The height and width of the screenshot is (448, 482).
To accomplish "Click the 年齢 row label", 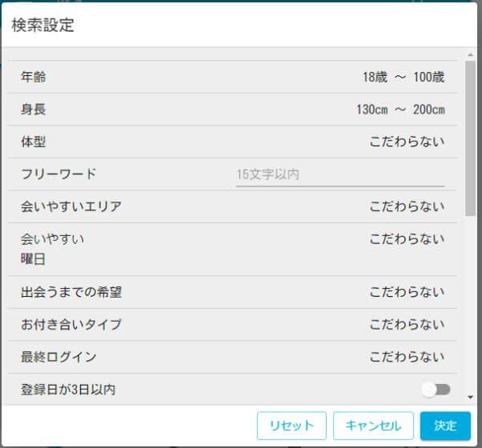I will point(34,78).
